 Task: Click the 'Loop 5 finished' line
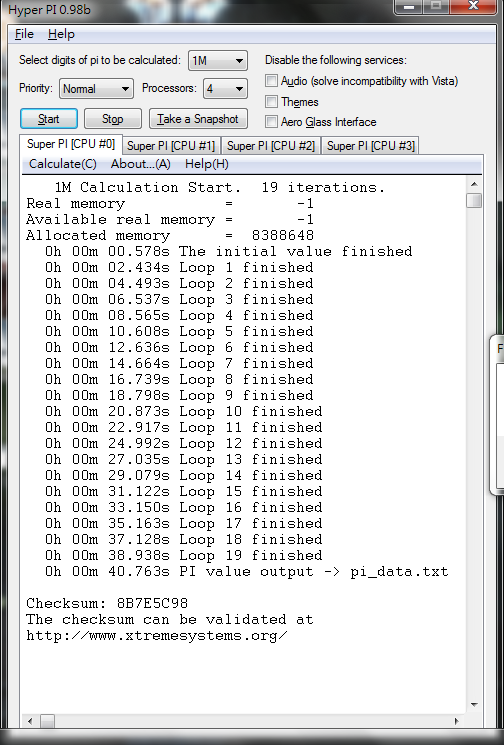tap(179, 332)
